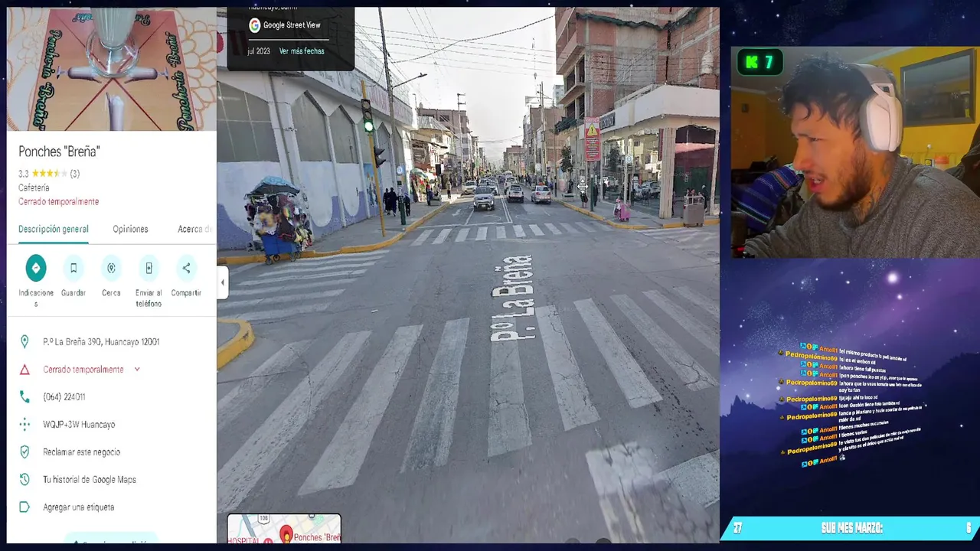
Task: Open Indicaciones directions button
Action: [36, 268]
